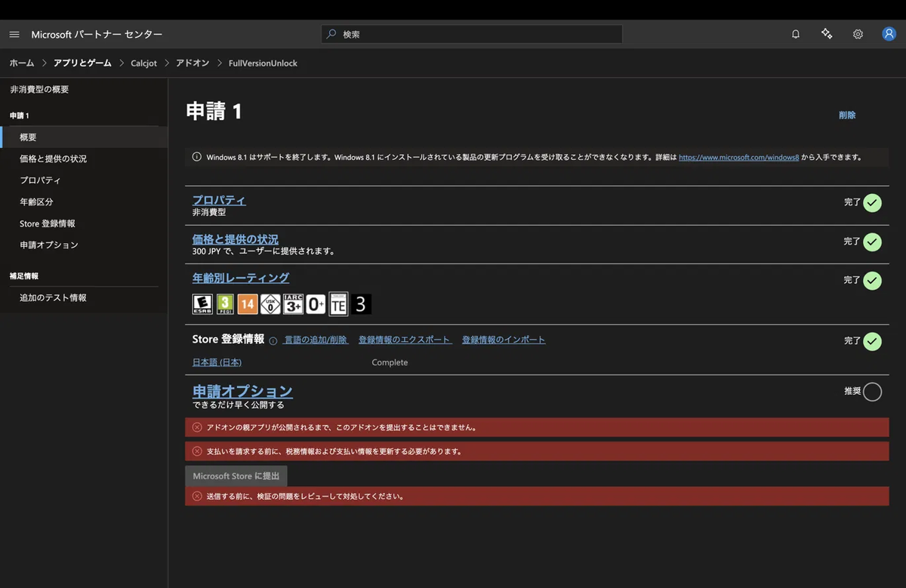Image resolution: width=906 pixels, height=588 pixels.
Task: Go to アドオン breadcrumb
Action: coord(193,63)
